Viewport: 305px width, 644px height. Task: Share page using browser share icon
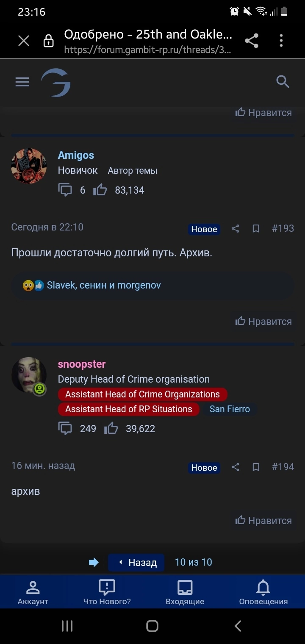pyautogui.click(x=252, y=41)
